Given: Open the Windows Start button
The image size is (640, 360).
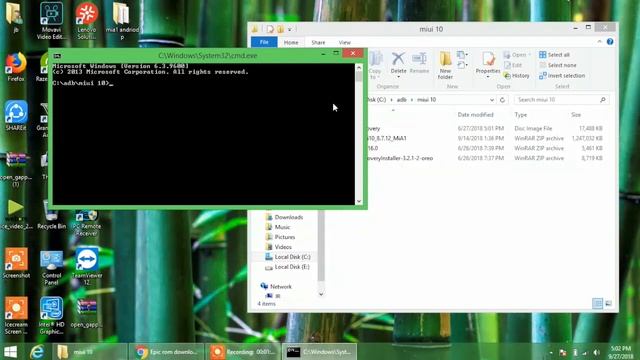Looking at the screenshot, I should click(11, 352).
